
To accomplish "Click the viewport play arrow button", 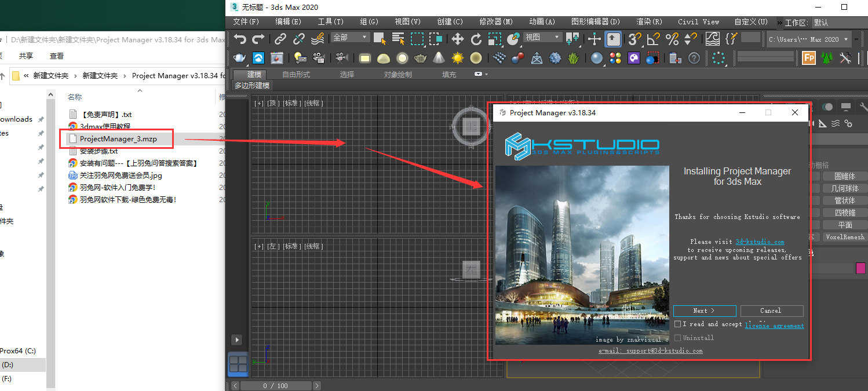I will click(236, 340).
